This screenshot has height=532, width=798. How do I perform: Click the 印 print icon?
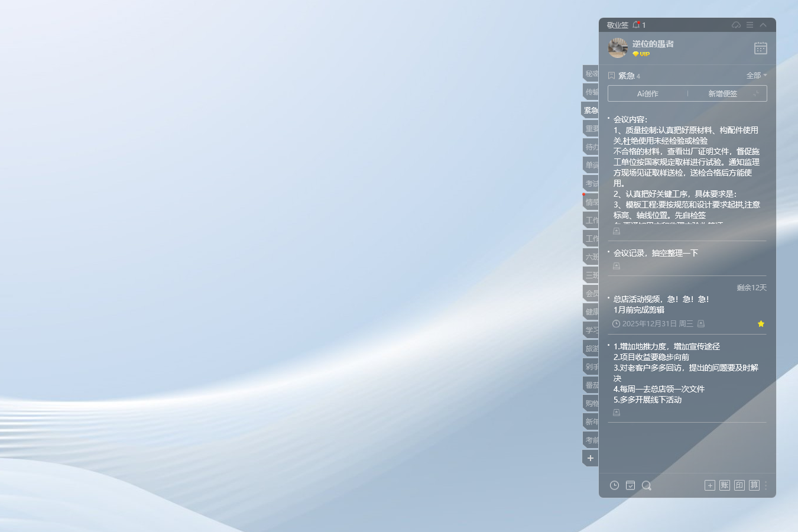click(x=739, y=485)
